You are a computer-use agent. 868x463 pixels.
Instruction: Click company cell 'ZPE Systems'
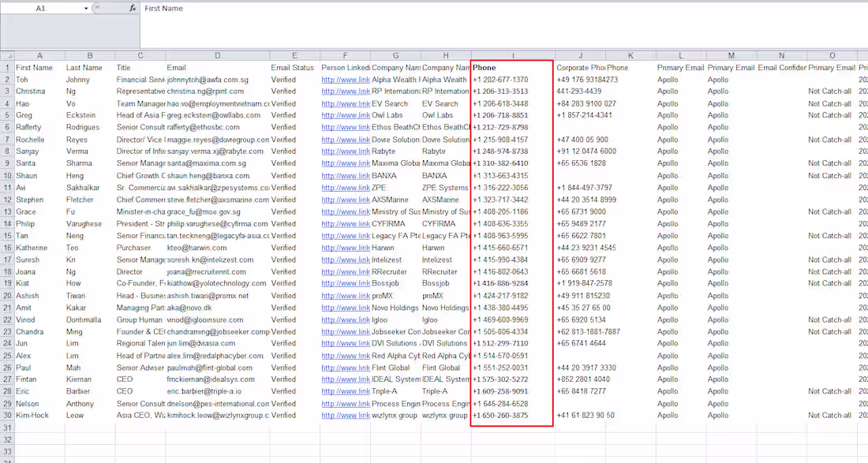pyautogui.click(x=445, y=188)
